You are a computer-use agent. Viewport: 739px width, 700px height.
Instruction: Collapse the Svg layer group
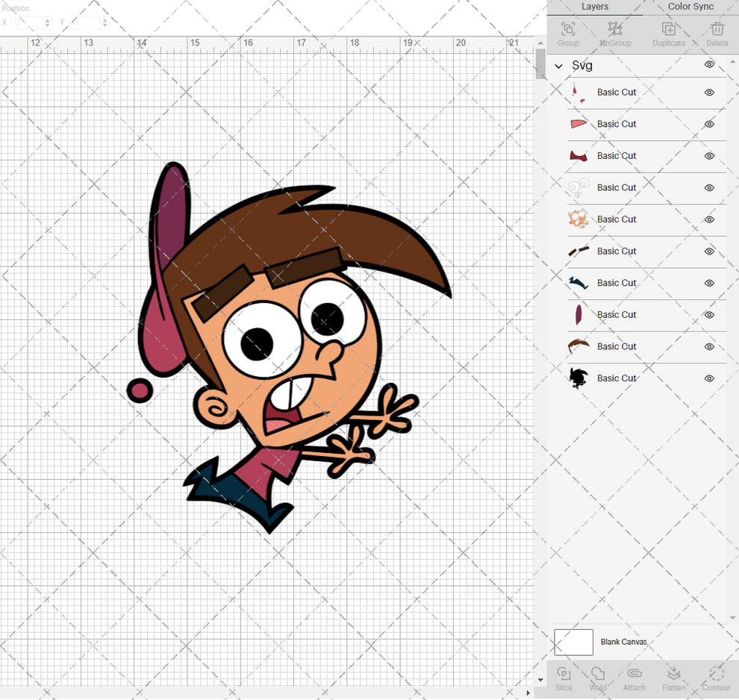pos(558,66)
